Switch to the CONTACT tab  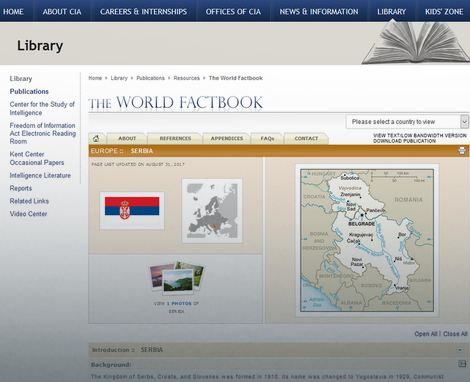point(306,138)
